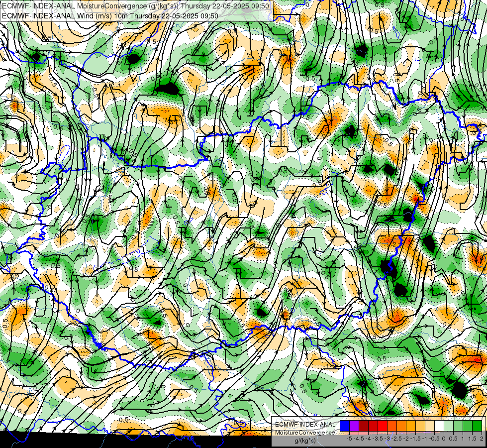Click the palest orange legend swatch left of white
The height and width of the screenshot is (448, 487).
[x=430, y=426]
